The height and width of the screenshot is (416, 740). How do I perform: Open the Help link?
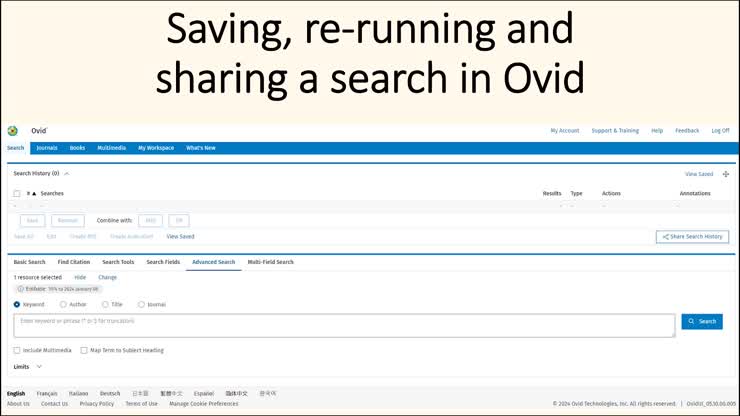(657, 131)
